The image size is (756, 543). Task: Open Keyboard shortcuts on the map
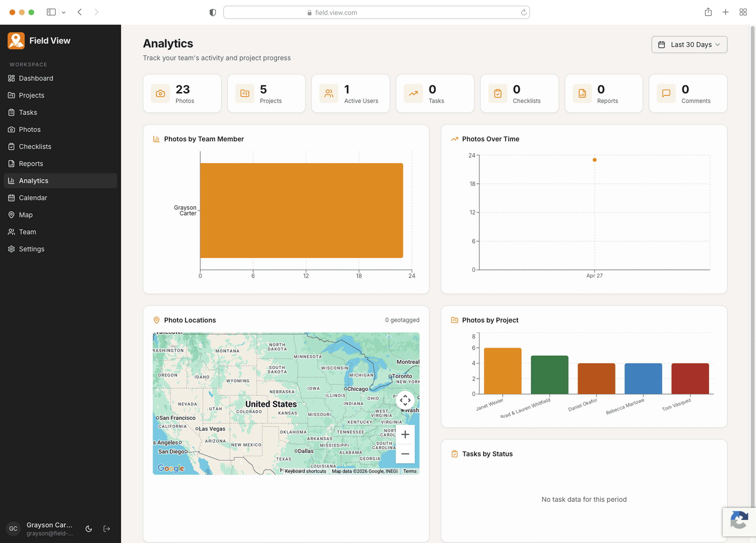pyautogui.click(x=305, y=471)
